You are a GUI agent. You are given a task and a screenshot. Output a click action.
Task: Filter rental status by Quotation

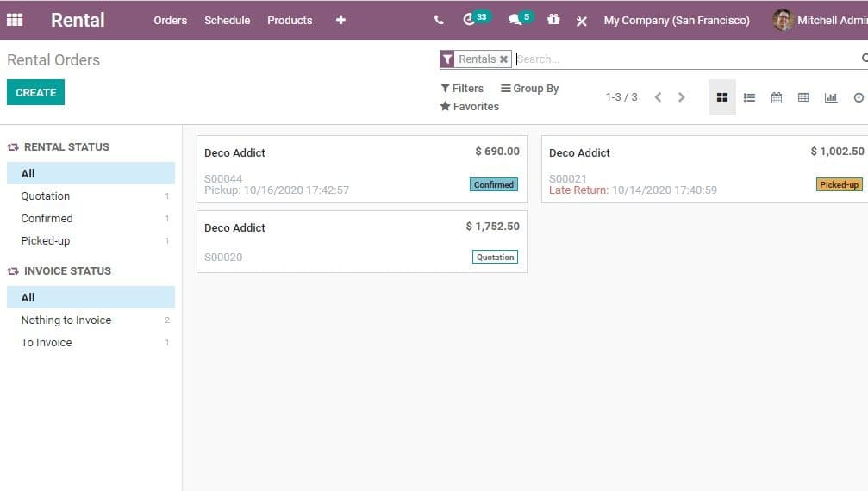[x=91, y=196]
